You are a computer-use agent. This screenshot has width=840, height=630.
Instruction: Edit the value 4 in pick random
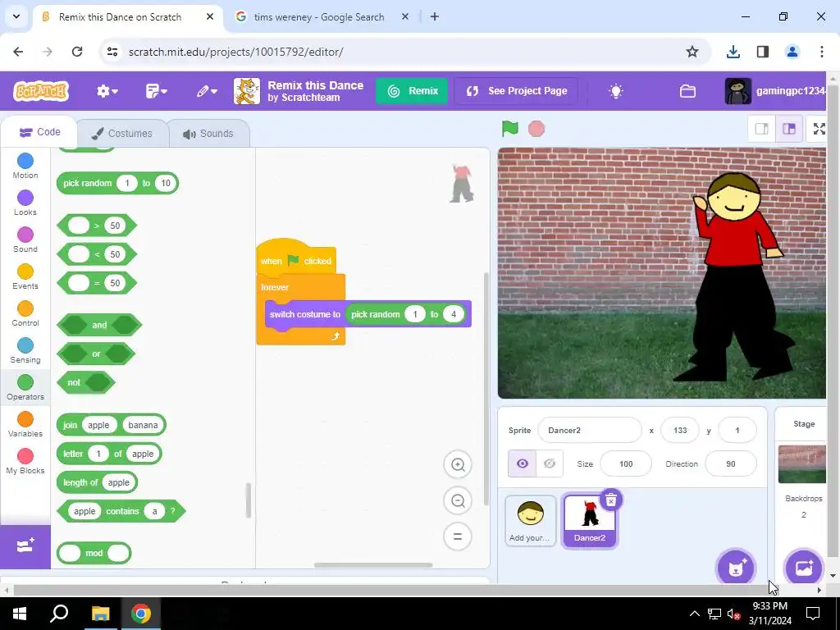coord(453,314)
